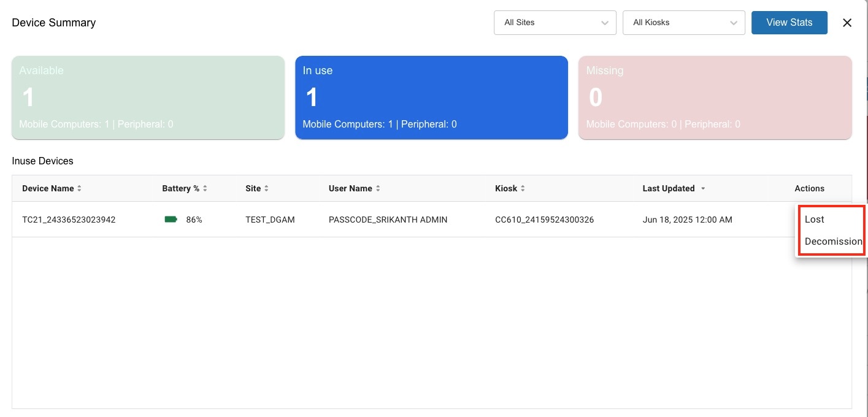
Task: Click the Kiosk column sort icon
Action: (x=523, y=189)
